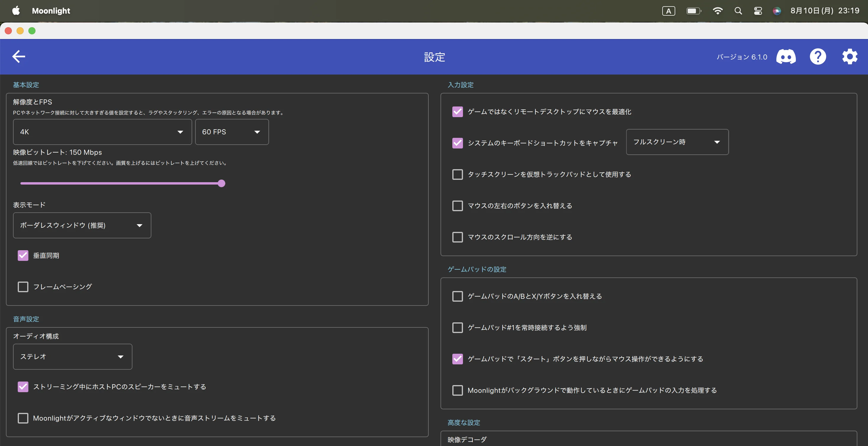Open the Apple menu
Viewport: 868px width, 446px height.
click(x=16, y=11)
